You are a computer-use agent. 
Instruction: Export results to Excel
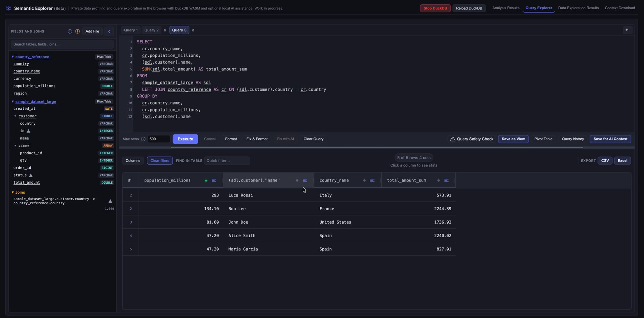tap(623, 161)
